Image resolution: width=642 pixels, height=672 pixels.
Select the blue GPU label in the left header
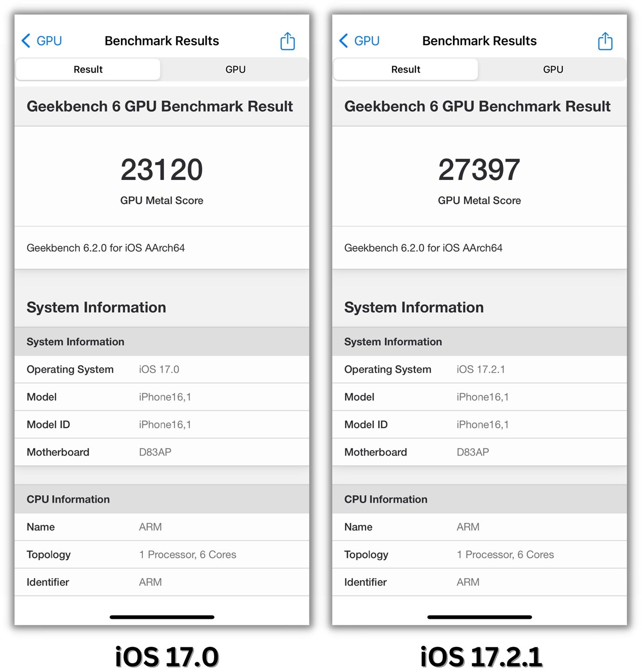coord(48,41)
